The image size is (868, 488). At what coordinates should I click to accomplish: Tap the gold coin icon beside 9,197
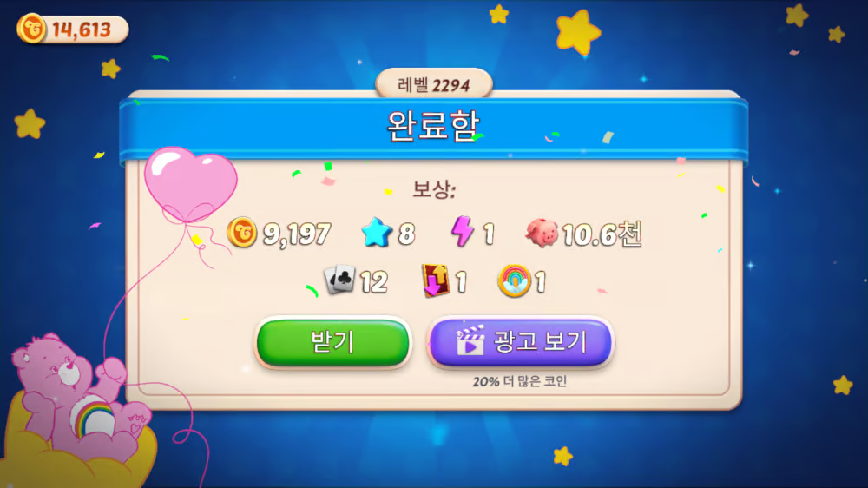[x=242, y=232]
